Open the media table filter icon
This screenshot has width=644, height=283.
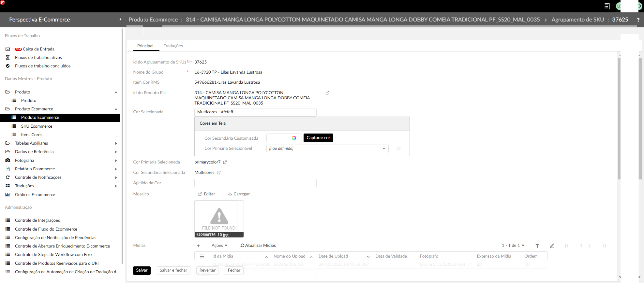[x=537, y=246]
